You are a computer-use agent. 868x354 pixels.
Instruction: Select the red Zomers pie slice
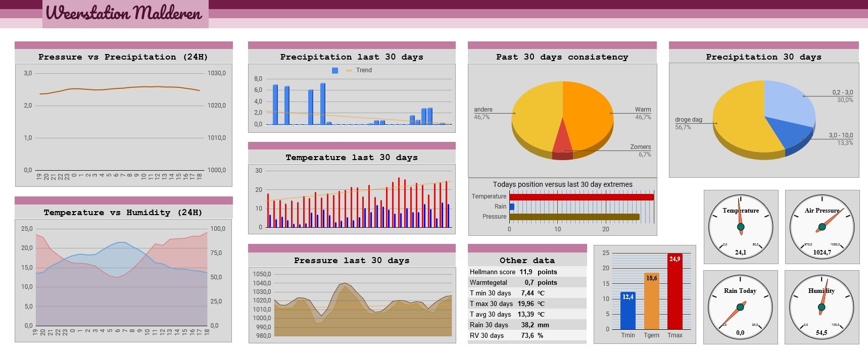pyautogui.click(x=562, y=139)
